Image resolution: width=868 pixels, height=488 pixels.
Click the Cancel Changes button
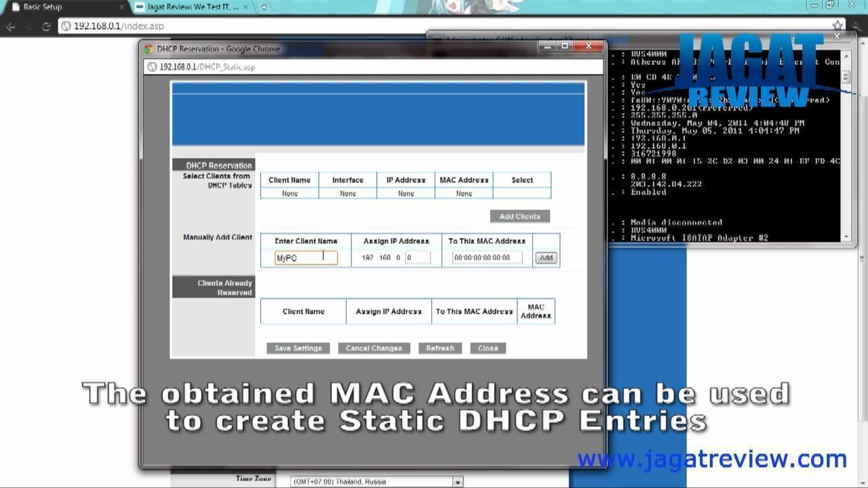374,348
